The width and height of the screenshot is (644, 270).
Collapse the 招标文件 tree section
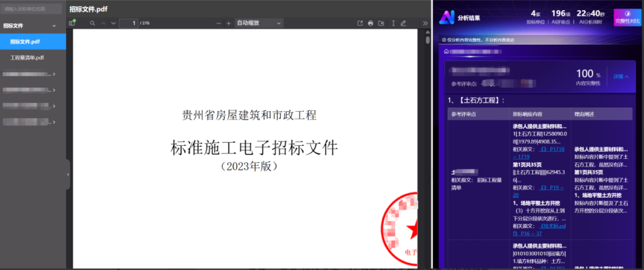coord(54,26)
